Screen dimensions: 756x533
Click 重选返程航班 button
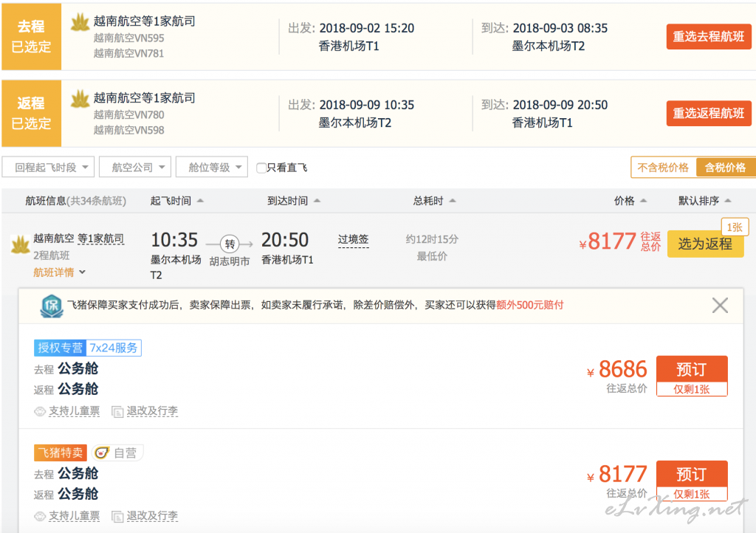tap(708, 113)
